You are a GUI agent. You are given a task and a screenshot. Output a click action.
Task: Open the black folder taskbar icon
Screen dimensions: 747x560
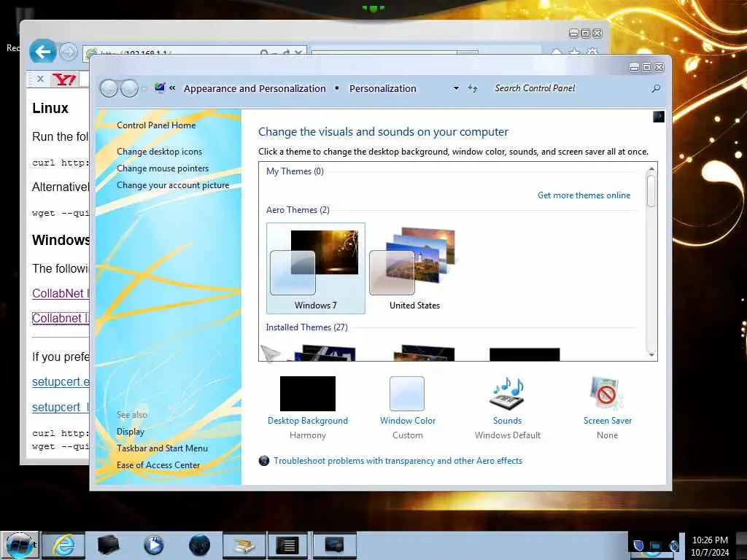(x=108, y=545)
